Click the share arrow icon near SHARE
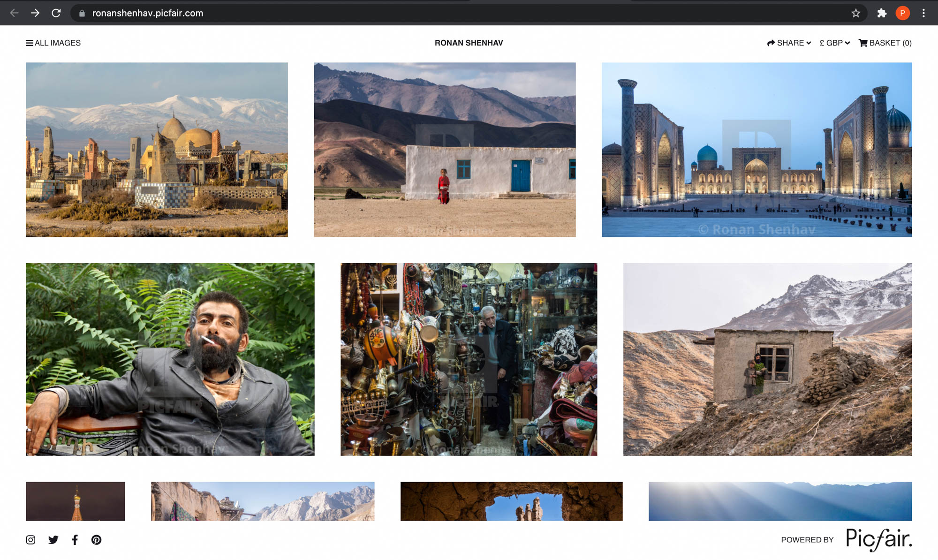The height and width of the screenshot is (560, 938). [770, 43]
